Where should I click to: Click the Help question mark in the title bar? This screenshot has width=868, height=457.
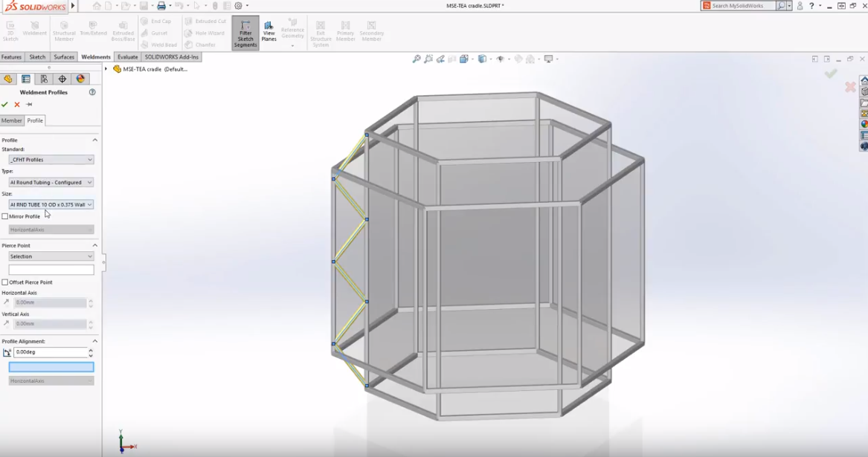[x=811, y=5]
